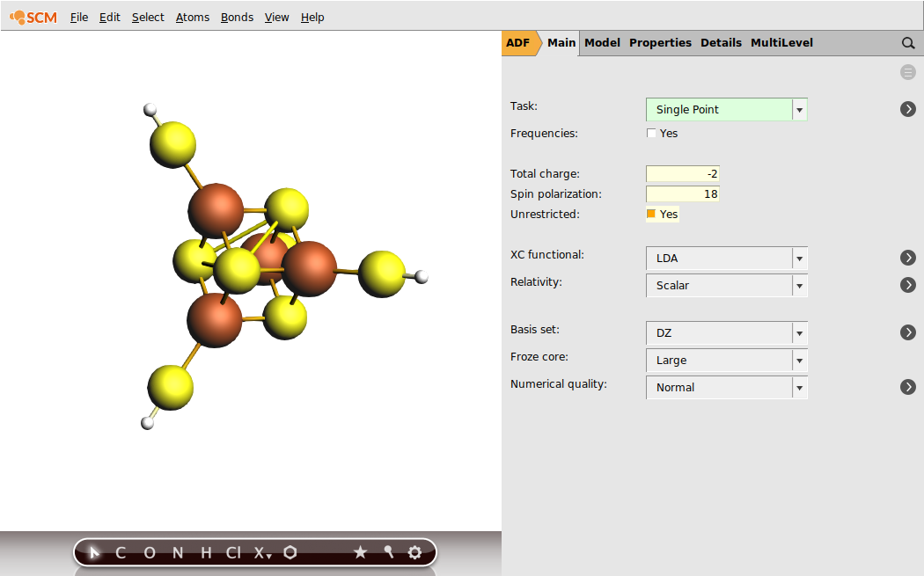
Task: Pick the Chlorine atom tool
Action: pos(231,552)
